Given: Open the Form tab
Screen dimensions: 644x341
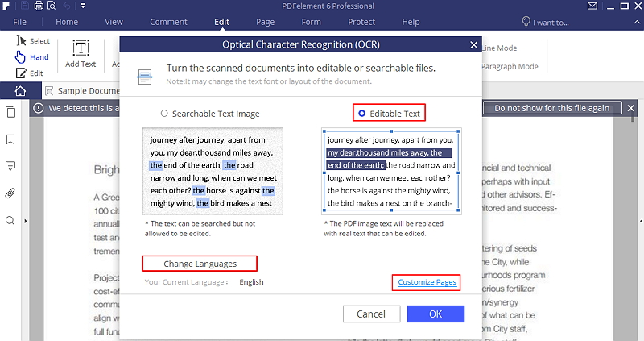Looking at the screenshot, I should (311, 22).
